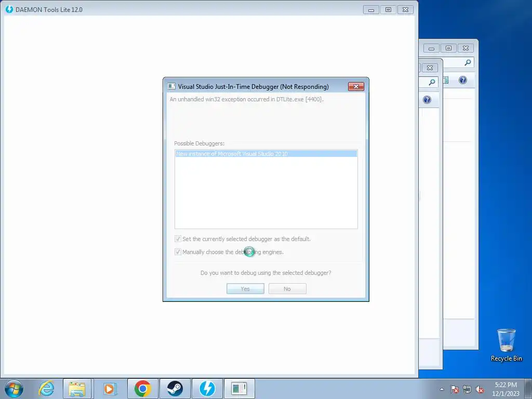Click the search magnifier in the rearmost window
532x399 pixels.
click(x=468, y=62)
